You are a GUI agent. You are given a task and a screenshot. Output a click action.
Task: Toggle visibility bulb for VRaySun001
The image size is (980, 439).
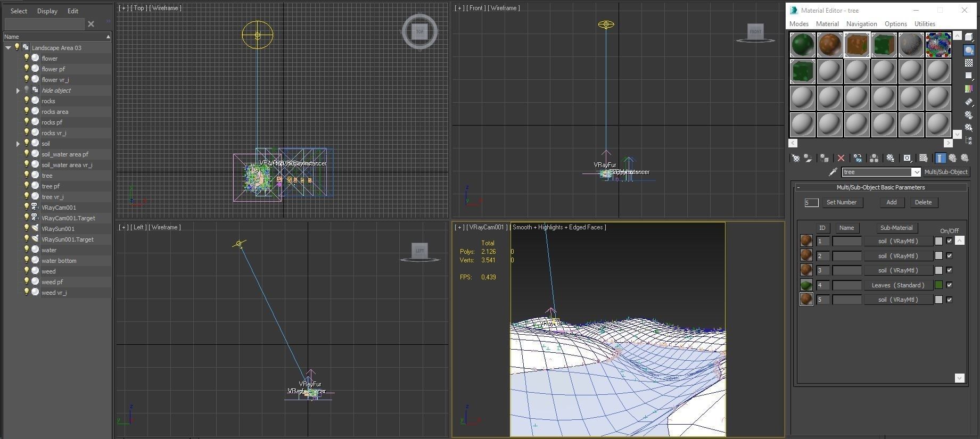click(26, 228)
